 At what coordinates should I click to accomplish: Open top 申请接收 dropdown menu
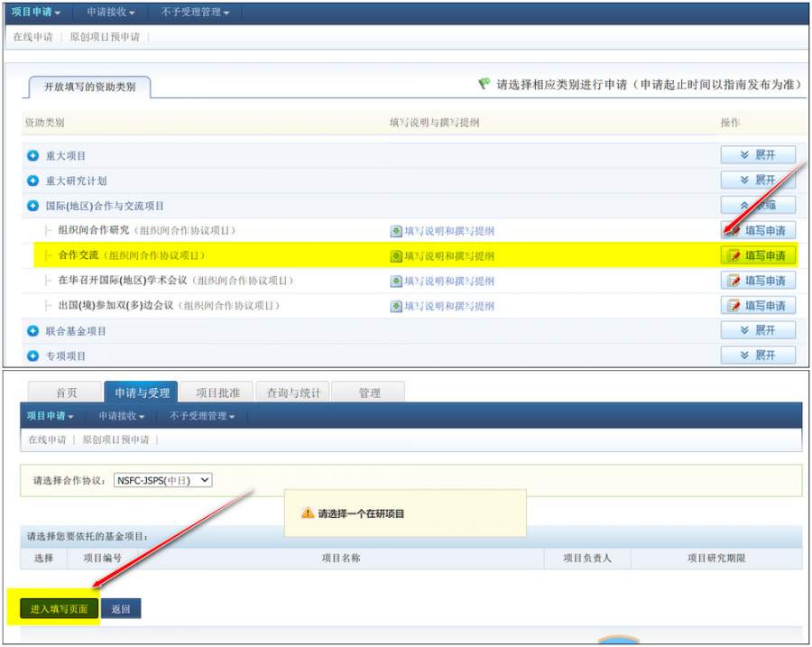(110, 12)
